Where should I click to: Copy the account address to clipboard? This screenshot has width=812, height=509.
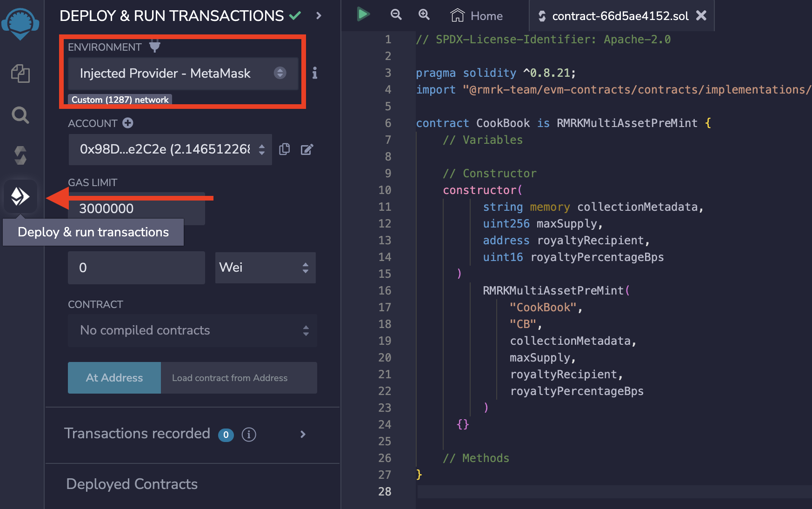[x=284, y=149]
